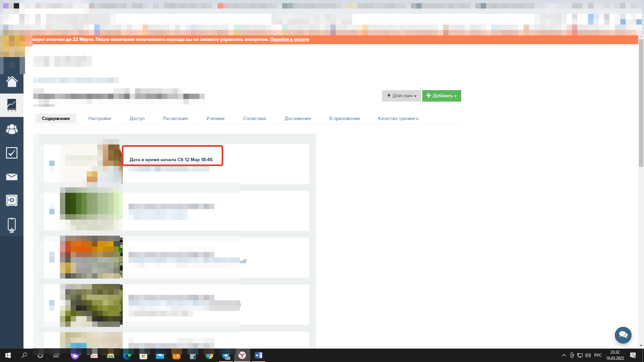
Task: Show hidden system tray icons chevron
Action: click(563, 355)
